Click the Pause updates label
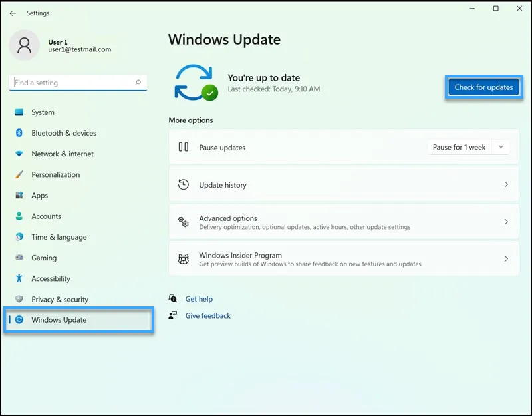Image resolution: width=532 pixels, height=416 pixels. coord(222,148)
